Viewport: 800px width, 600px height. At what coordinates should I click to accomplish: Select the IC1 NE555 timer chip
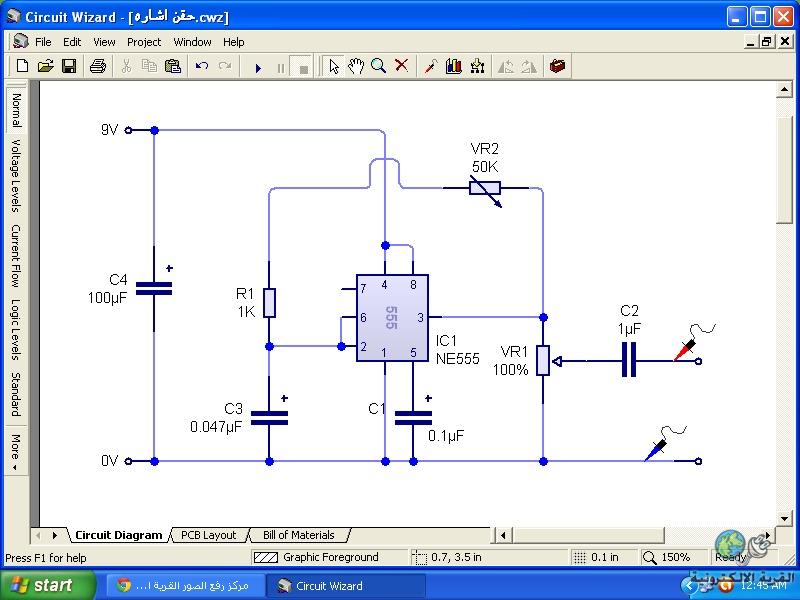392,317
